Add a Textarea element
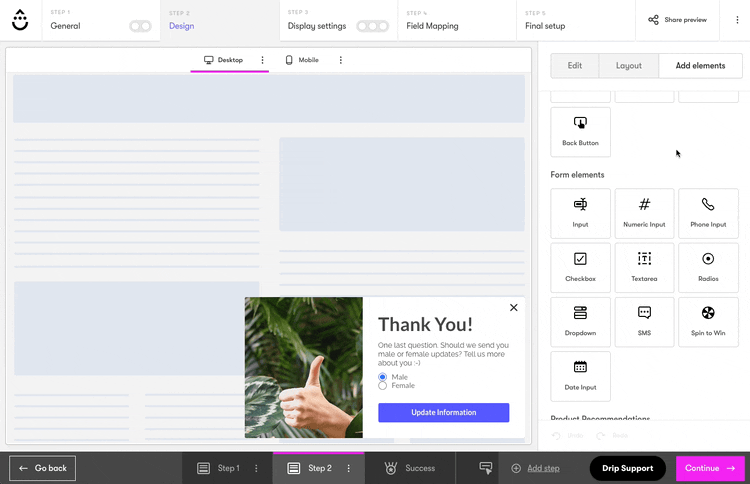The width and height of the screenshot is (750, 484). (x=644, y=267)
